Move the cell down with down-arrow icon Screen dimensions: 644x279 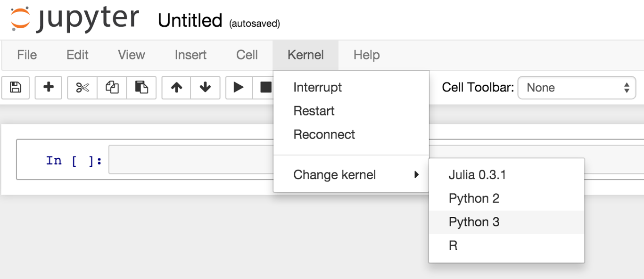(206, 88)
